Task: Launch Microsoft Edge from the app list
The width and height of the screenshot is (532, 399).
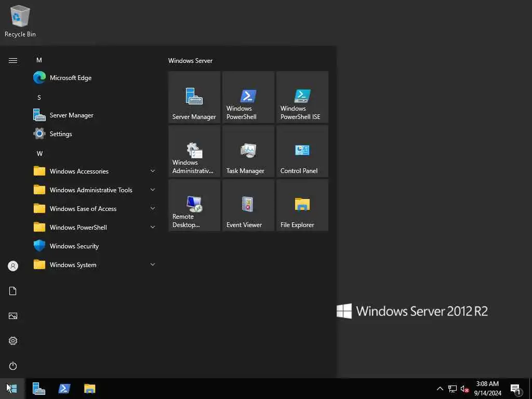Action: (x=95, y=78)
